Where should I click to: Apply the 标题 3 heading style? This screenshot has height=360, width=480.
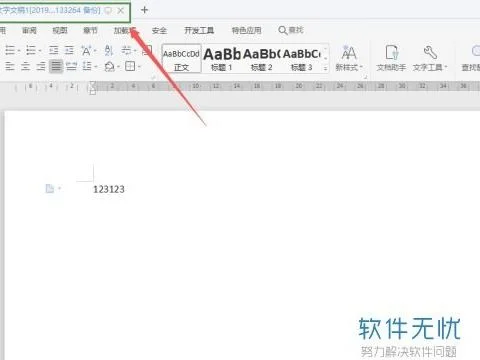[x=302, y=59]
